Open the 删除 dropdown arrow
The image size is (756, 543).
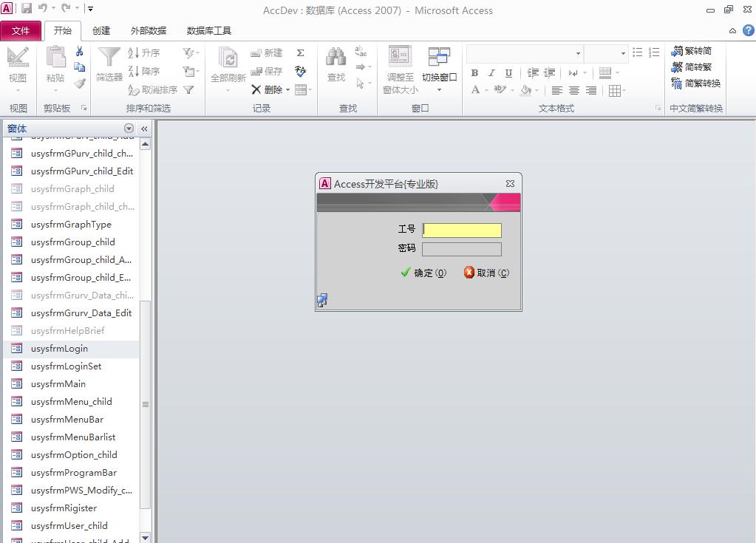pos(287,89)
